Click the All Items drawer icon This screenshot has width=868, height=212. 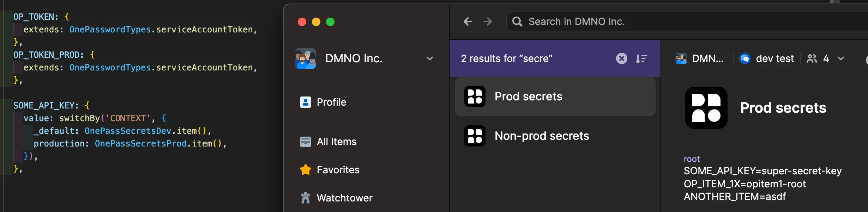(x=306, y=142)
